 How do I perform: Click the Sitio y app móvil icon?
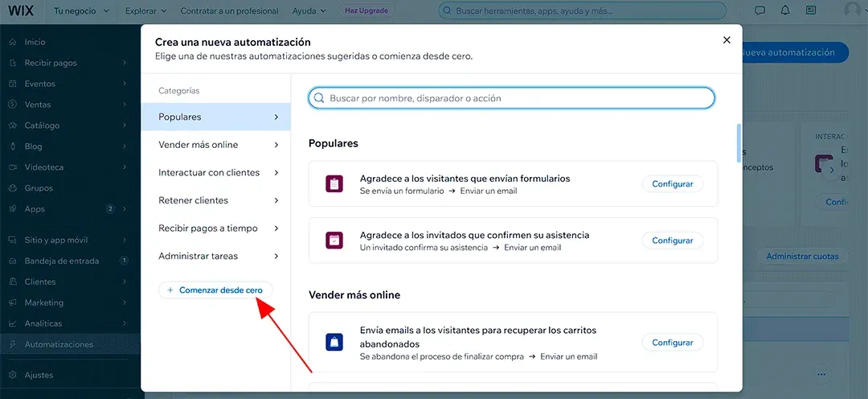click(13, 240)
